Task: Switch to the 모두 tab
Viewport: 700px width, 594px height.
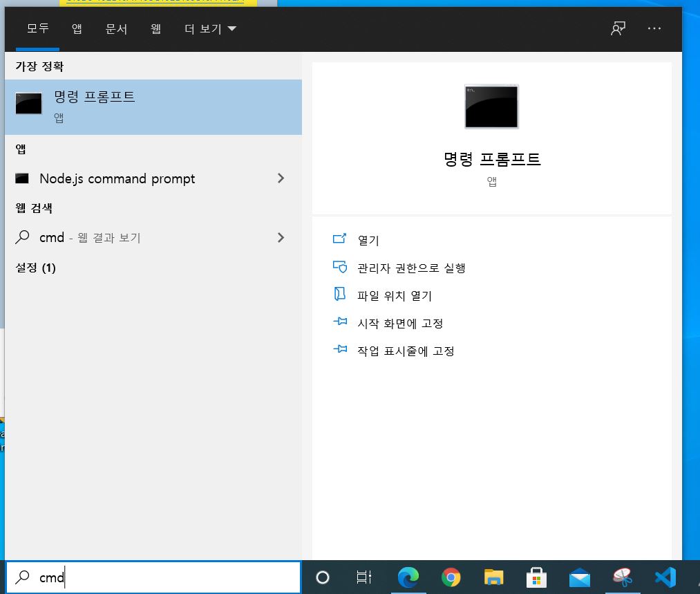Action: [x=37, y=28]
